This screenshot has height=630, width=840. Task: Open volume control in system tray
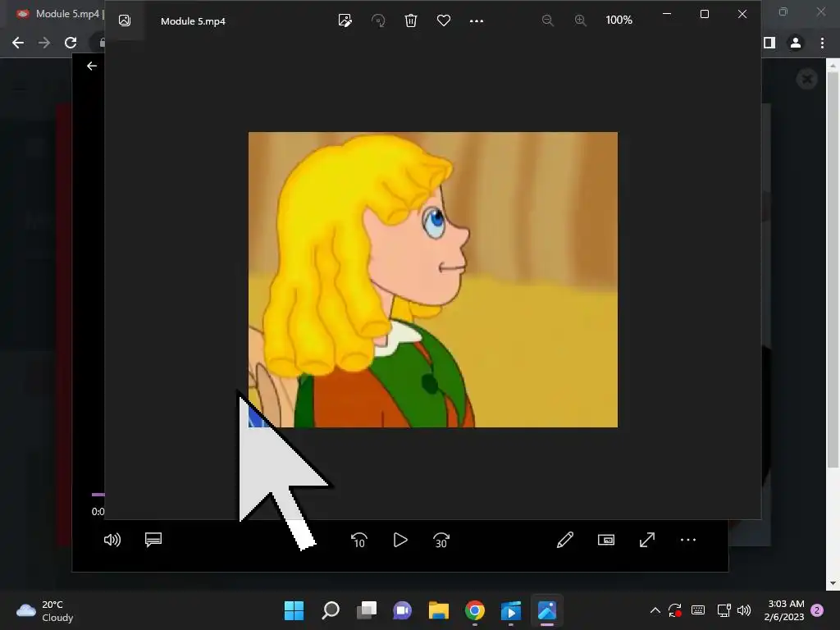click(744, 610)
